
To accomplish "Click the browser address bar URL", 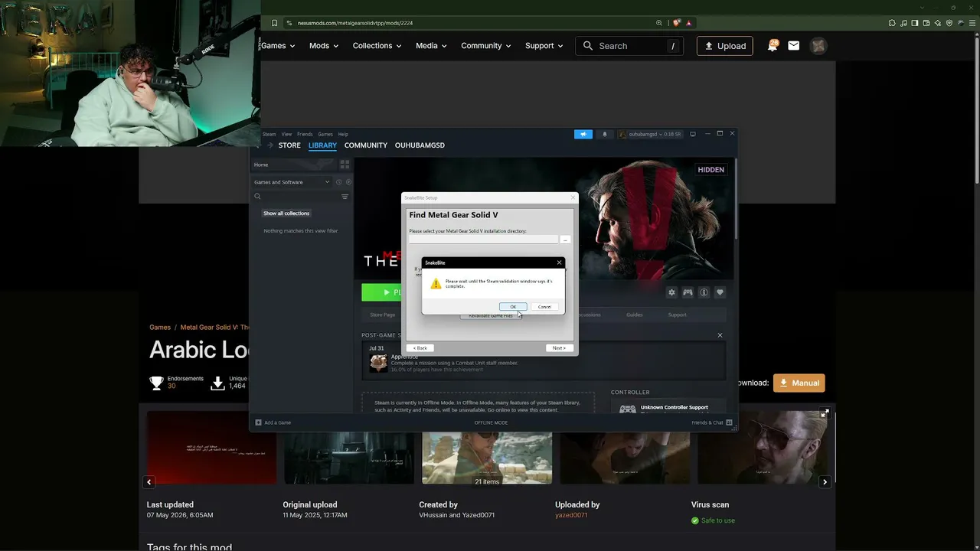I will tap(355, 23).
